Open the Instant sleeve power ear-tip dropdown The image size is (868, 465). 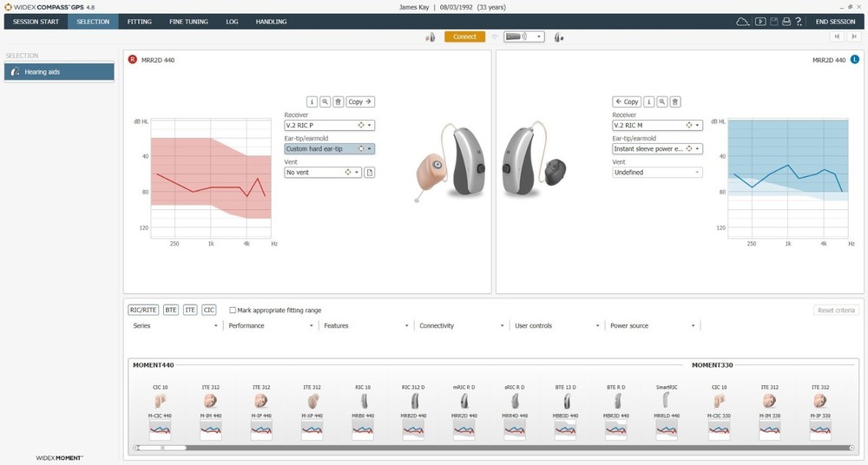click(658, 149)
